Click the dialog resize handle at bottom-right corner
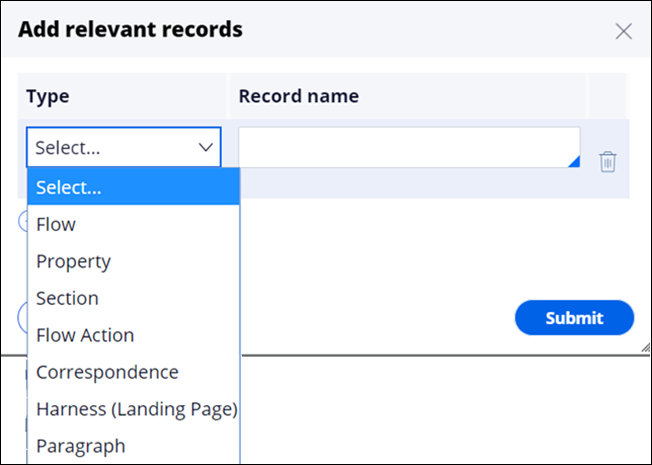The image size is (652, 465). [x=644, y=345]
